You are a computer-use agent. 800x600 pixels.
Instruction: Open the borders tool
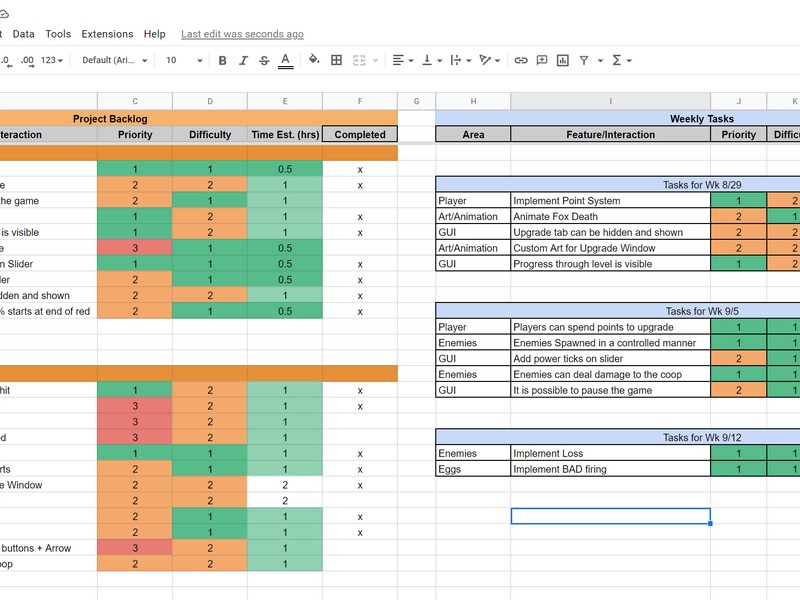click(x=336, y=60)
